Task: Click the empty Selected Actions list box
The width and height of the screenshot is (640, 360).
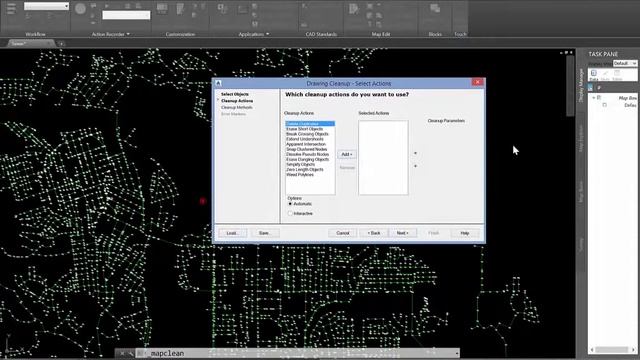Action: [383, 158]
